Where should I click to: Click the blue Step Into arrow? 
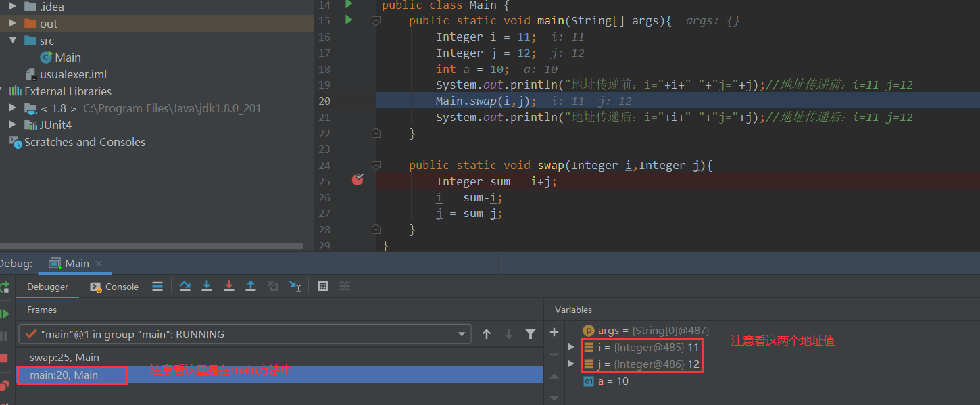207,287
